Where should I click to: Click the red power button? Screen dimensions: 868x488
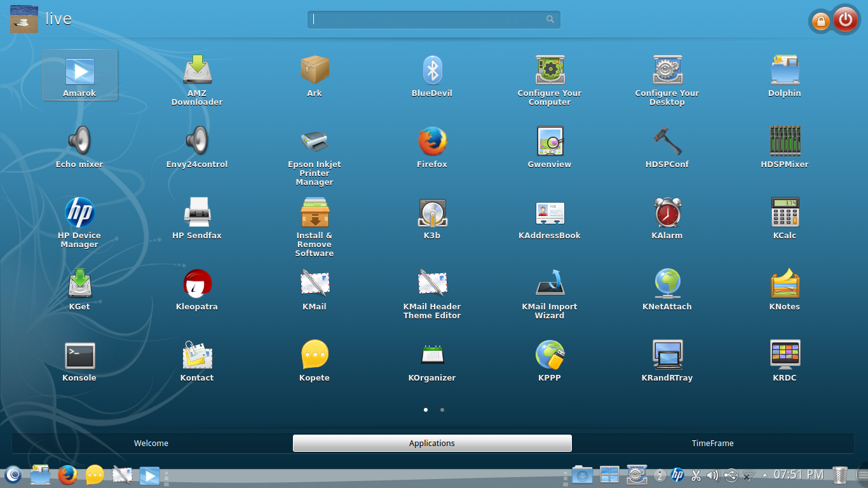click(845, 20)
